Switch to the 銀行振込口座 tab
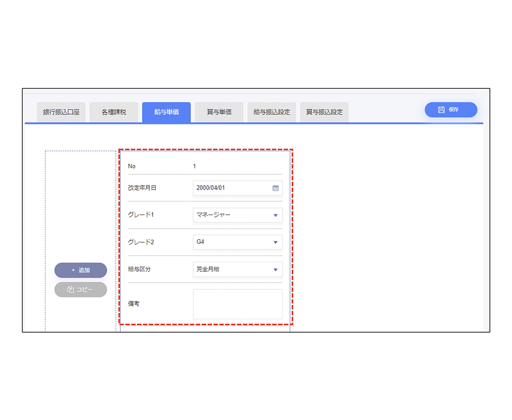 [x=61, y=113]
